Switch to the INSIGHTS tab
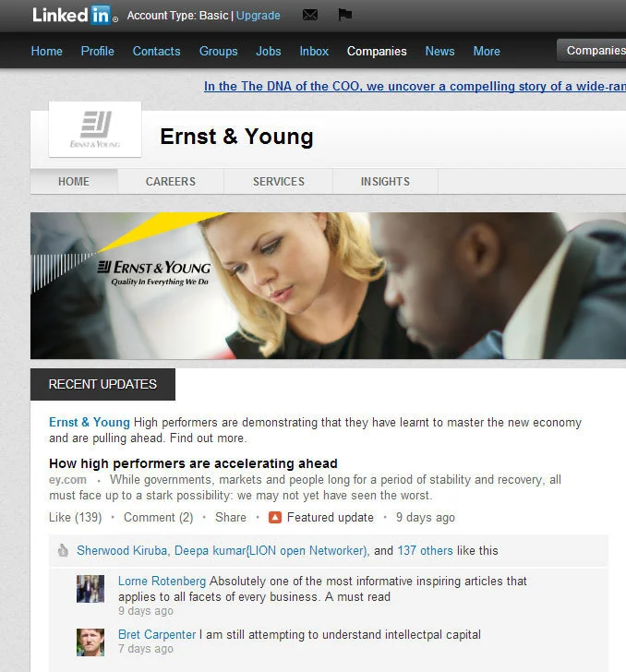This screenshot has height=672, width=626. (385, 182)
